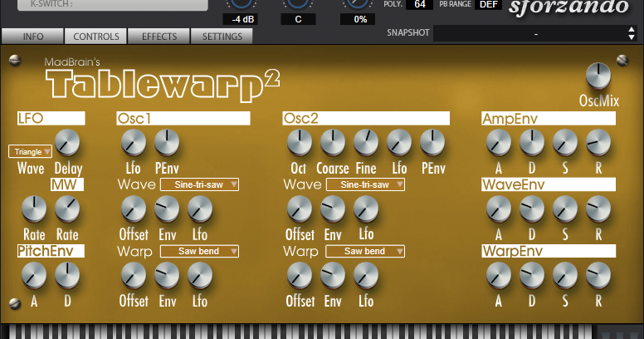Open the SETTINGS tab
This screenshot has height=339, width=644.
pos(222,37)
